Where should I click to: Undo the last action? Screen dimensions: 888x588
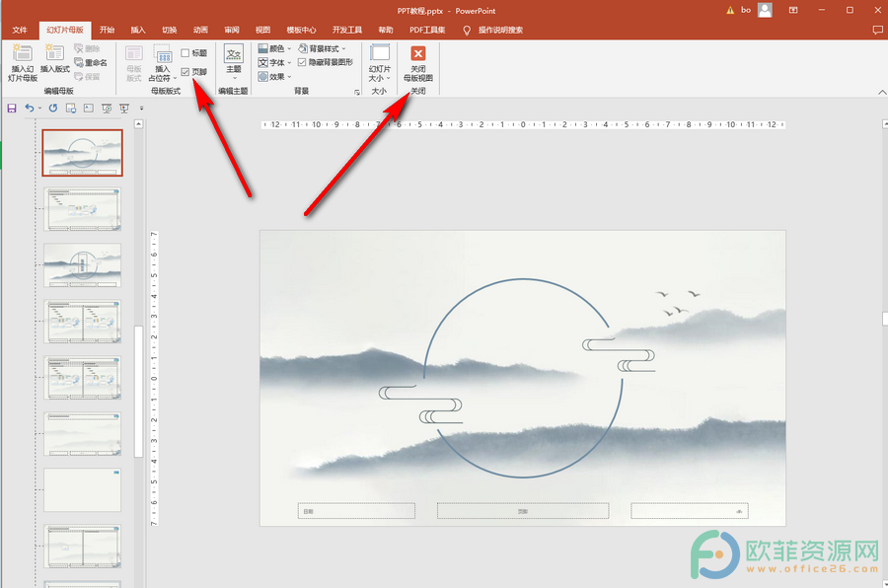point(30,108)
